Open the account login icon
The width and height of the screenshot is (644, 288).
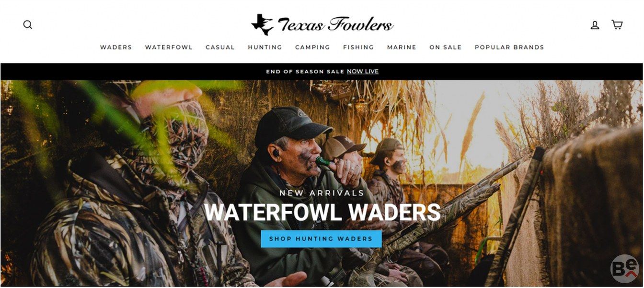click(595, 25)
